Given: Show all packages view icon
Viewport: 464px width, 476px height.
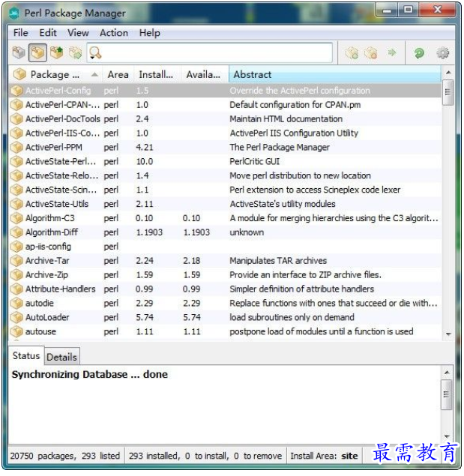Looking at the screenshot, I should [19, 52].
